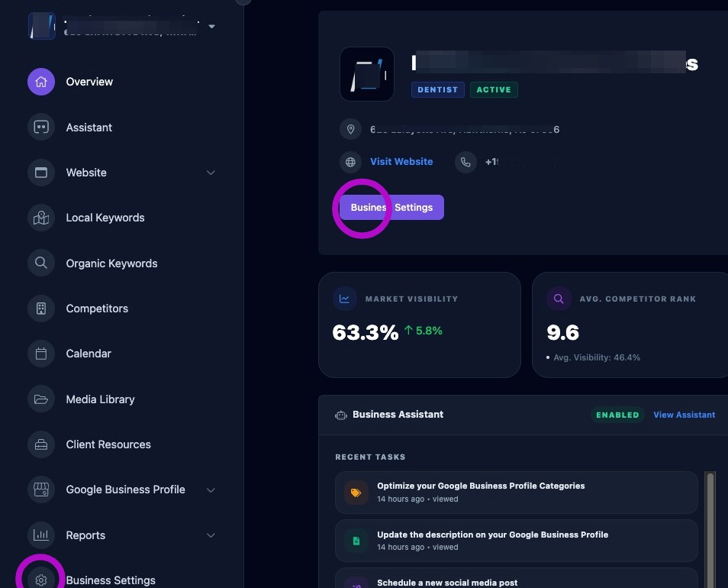
Task: Click the ENABLED badge for Business Assistant
Action: (617, 415)
